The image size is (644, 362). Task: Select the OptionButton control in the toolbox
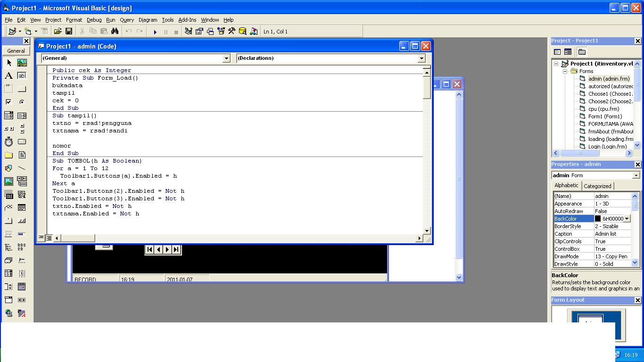click(x=21, y=101)
